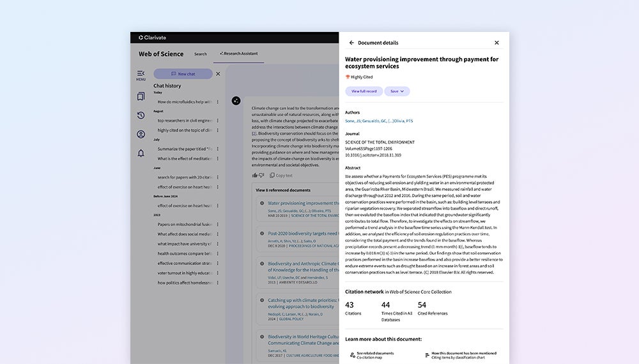Open the history clock icon in sidebar
Image resolution: width=639 pixels, height=364 pixels.
pos(141,116)
